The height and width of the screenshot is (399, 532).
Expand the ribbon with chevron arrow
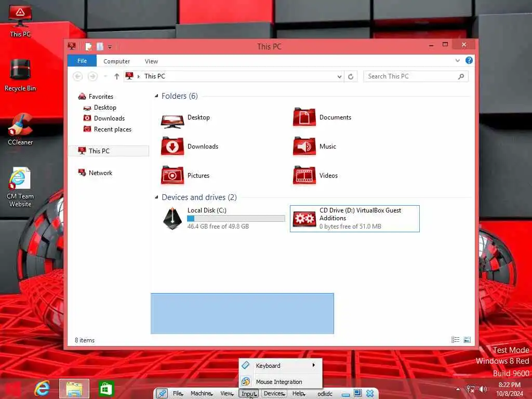point(457,60)
